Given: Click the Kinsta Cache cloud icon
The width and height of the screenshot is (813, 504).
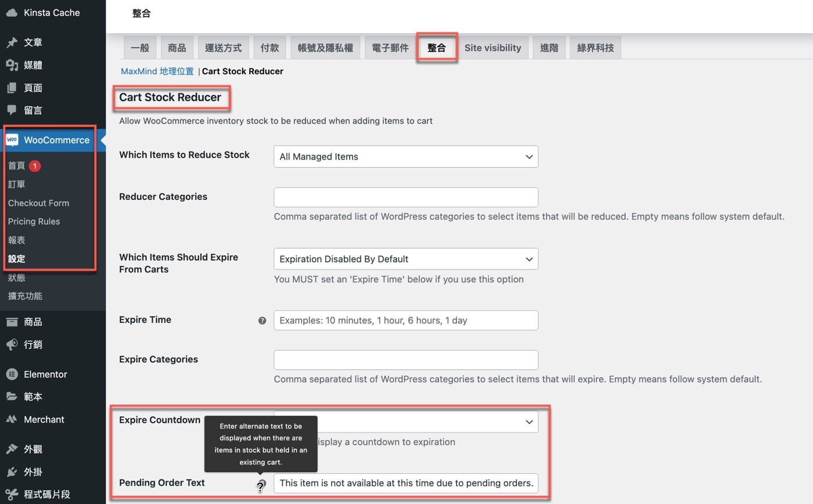Looking at the screenshot, I should (x=12, y=13).
